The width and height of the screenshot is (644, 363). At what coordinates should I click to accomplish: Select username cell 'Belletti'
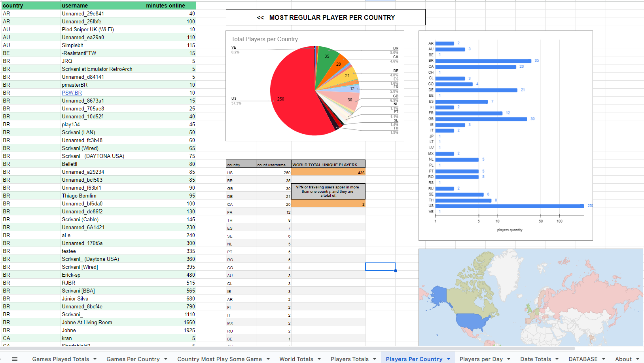click(x=103, y=164)
